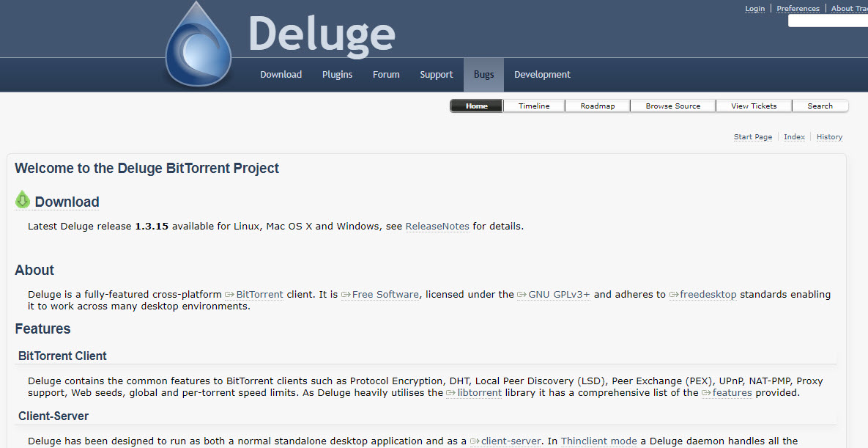
Task: Click the version number 1.3.15
Action: coord(152,227)
